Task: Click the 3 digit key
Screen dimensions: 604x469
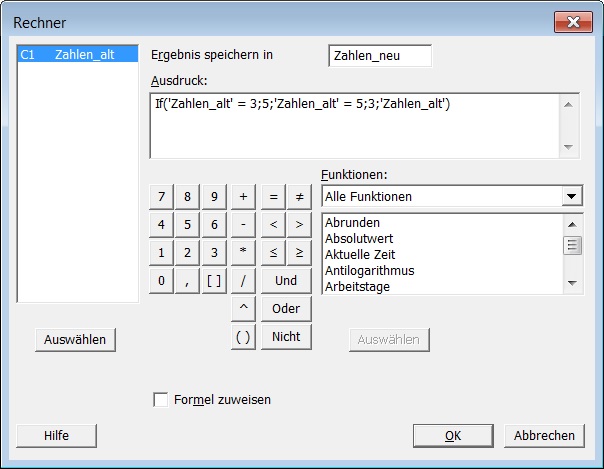Action: point(214,253)
